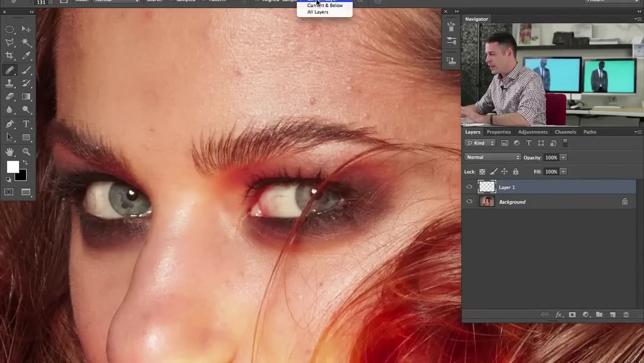Open the Opacity slider arrow
This screenshot has height=363, width=644.
click(x=563, y=157)
